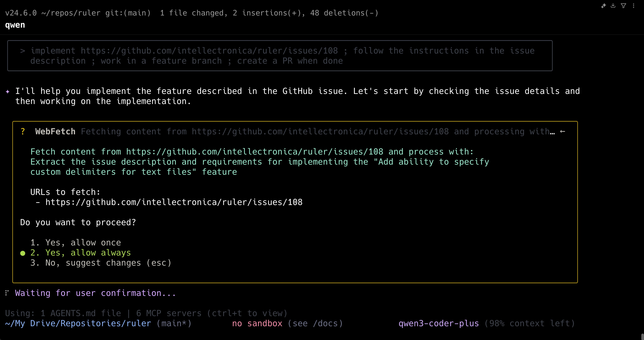Click the AI sparkle icon in the block toolbar
The width and height of the screenshot is (644, 340).
(603, 6)
